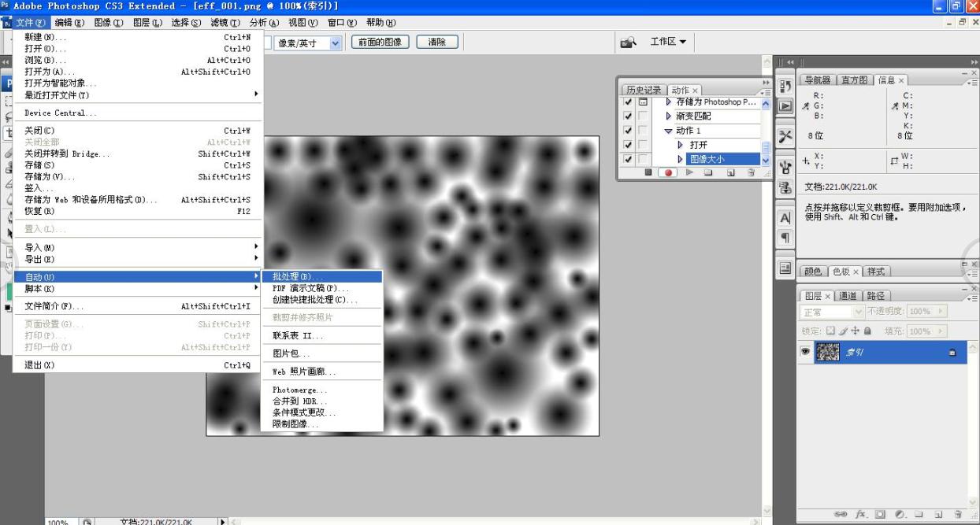
Task: Open the Character panel A icon
Action: point(785,217)
